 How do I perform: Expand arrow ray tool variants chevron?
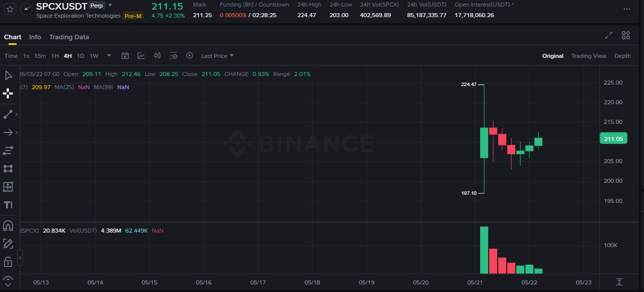pyautogui.click(x=17, y=132)
